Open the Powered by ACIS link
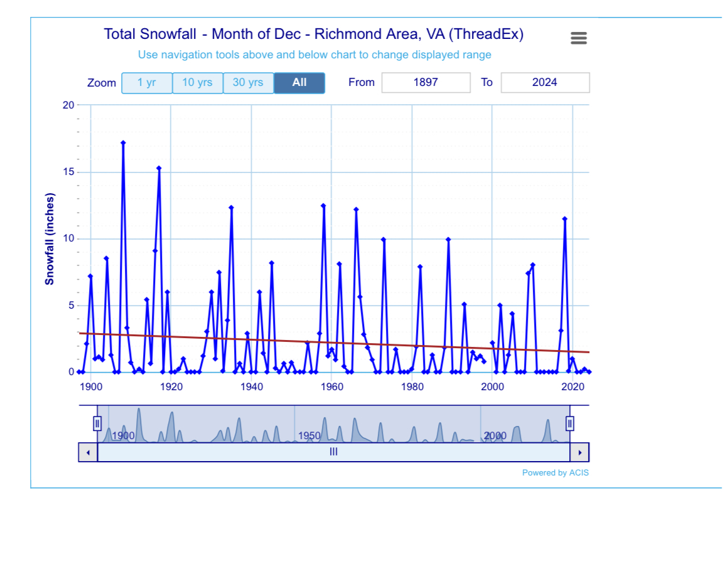The width and height of the screenshot is (728, 574). pos(555,473)
